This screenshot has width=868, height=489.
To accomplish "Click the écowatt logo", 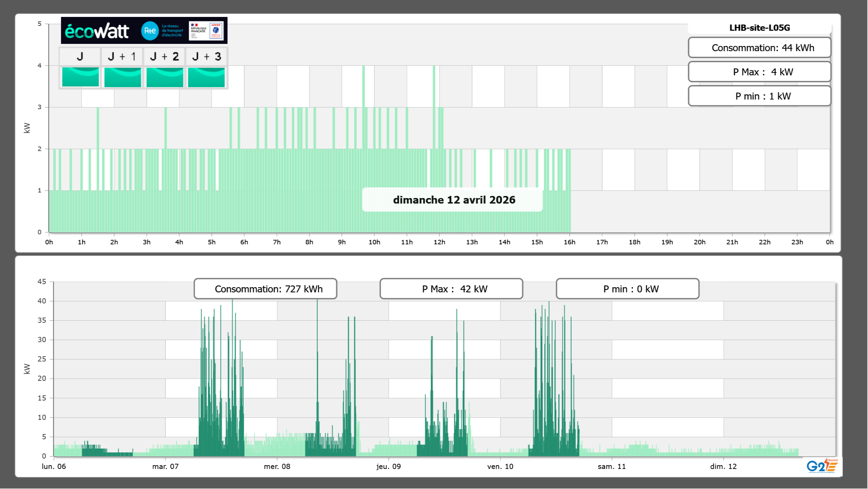I will [97, 31].
